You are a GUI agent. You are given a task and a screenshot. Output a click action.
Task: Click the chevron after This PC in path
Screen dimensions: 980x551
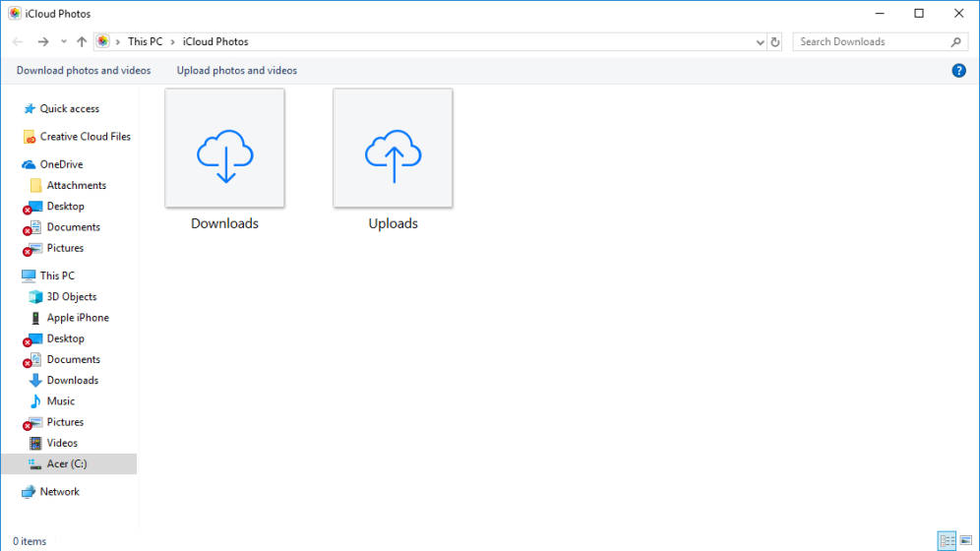(173, 42)
